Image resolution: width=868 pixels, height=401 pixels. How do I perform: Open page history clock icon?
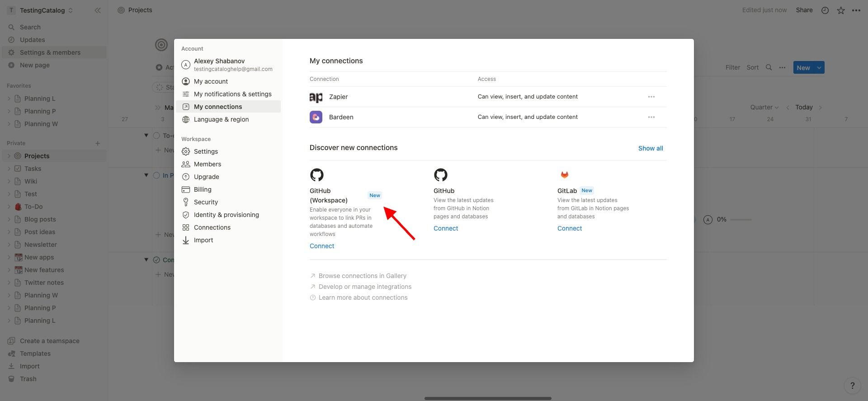(x=825, y=10)
